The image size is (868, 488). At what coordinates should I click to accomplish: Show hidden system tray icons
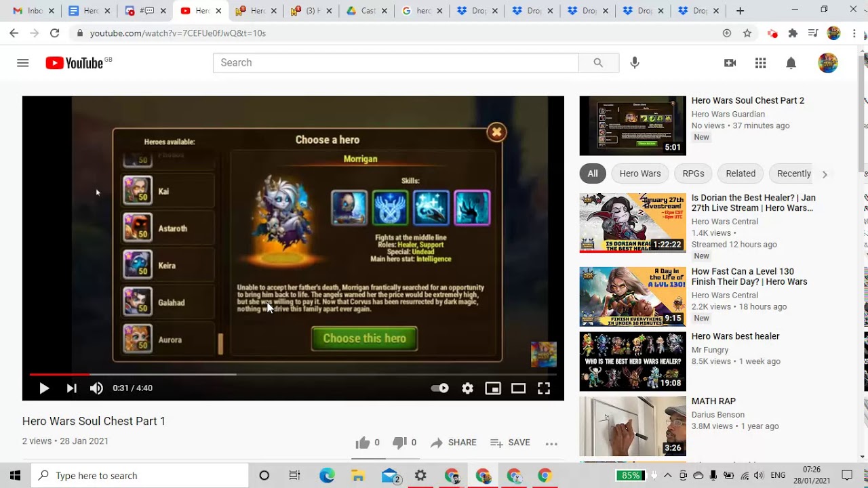(x=668, y=476)
